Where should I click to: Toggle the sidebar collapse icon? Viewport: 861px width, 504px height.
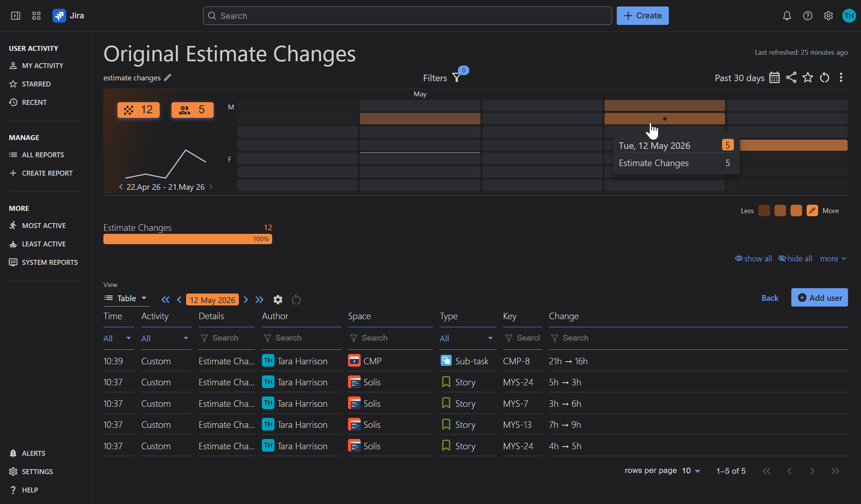pyautogui.click(x=16, y=16)
